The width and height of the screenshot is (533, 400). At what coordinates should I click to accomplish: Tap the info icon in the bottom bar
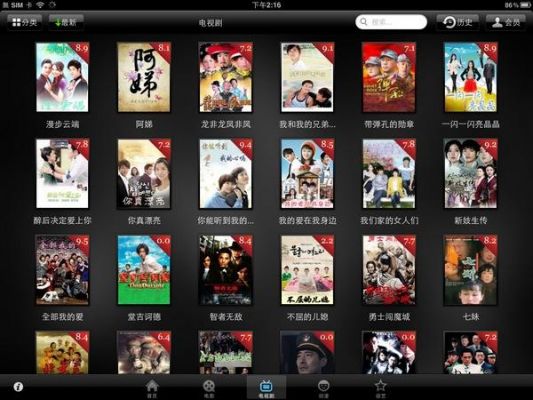tap(18, 387)
